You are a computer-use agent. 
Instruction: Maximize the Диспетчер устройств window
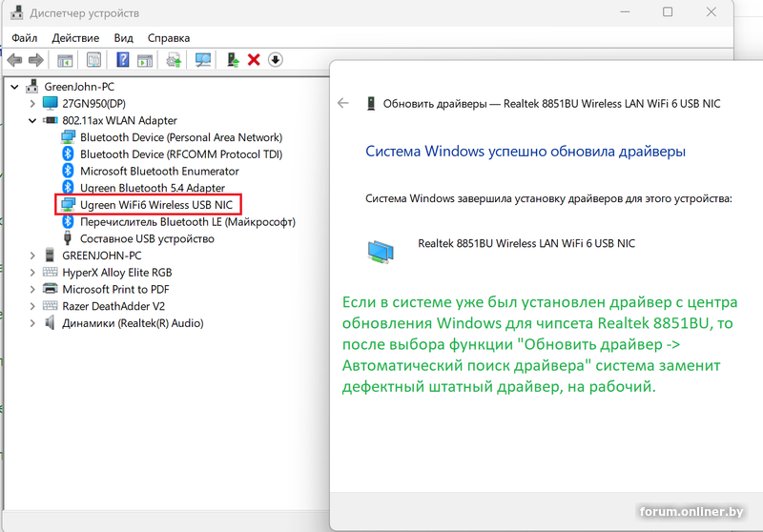668,12
